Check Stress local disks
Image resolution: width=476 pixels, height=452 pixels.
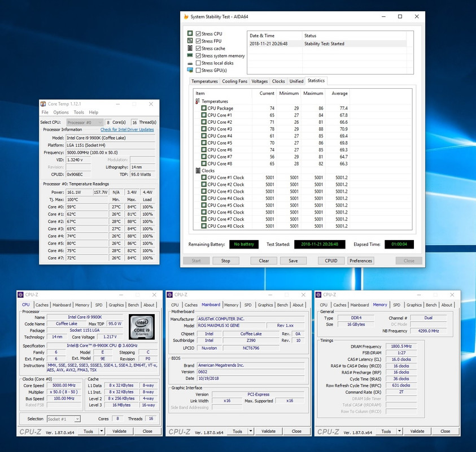(x=198, y=63)
